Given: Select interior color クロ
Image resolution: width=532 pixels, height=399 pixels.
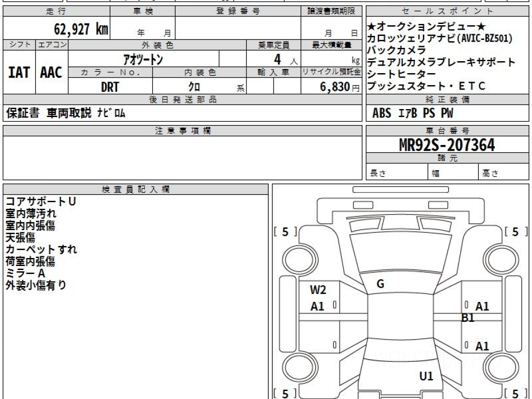Looking at the screenshot, I should click(x=194, y=87).
